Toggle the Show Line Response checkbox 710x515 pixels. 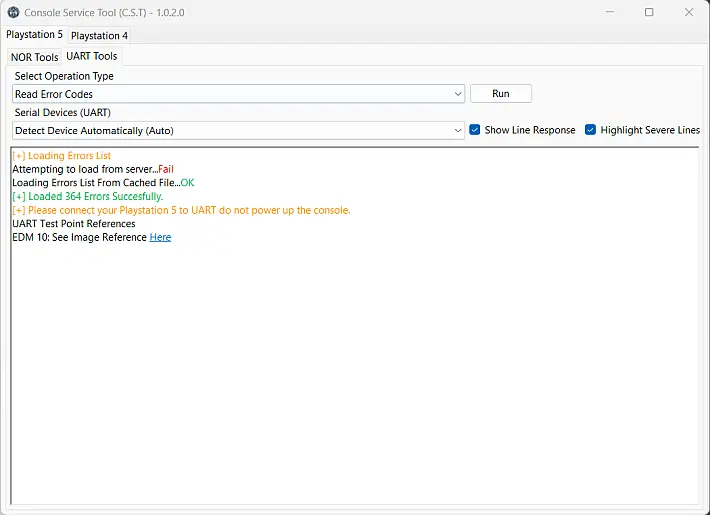(x=475, y=130)
